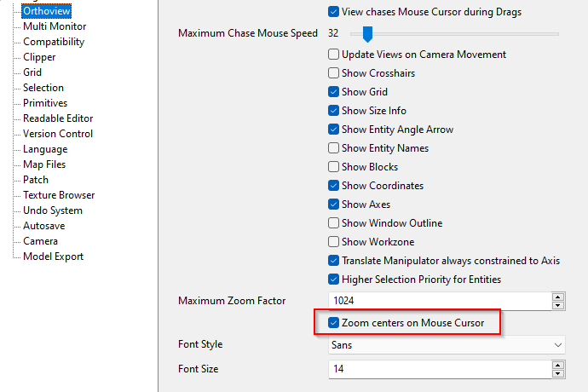Increase Font Size with up arrow

(x=558, y=365)
